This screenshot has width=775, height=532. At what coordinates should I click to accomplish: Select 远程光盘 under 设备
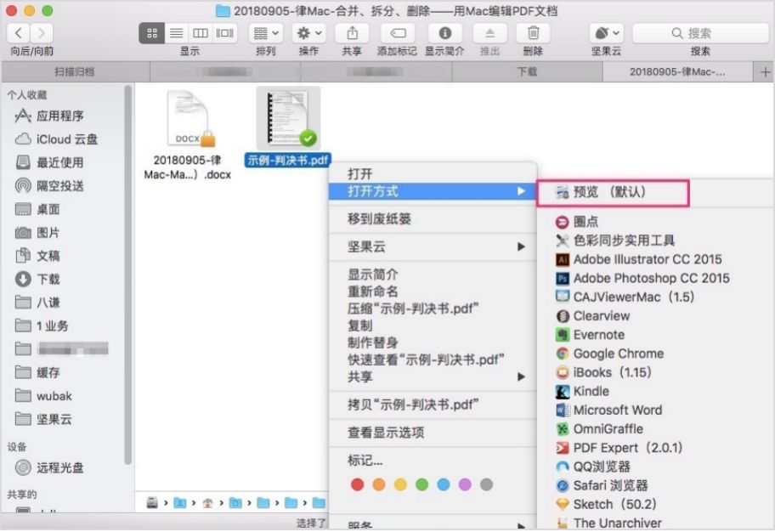coord(49,467)
